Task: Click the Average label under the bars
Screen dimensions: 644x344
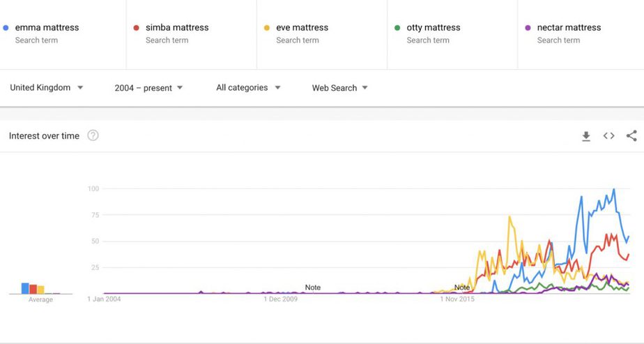Action: 40,299
